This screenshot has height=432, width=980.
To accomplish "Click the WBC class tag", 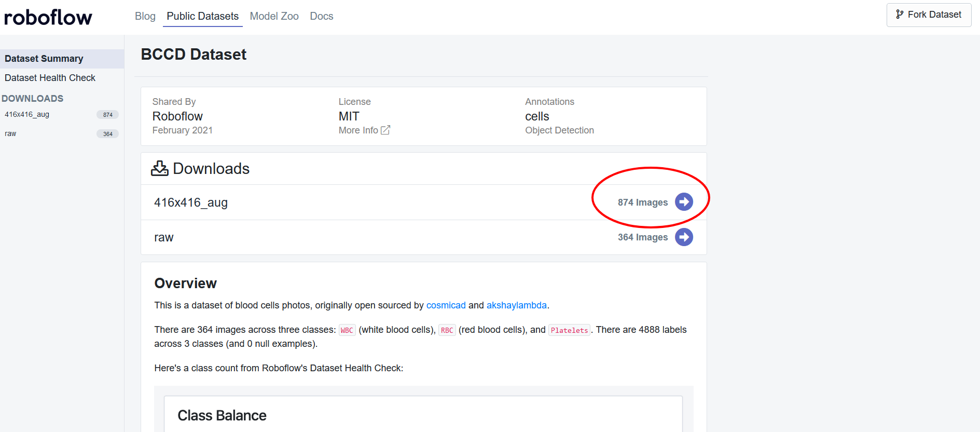I will (347, 330).
